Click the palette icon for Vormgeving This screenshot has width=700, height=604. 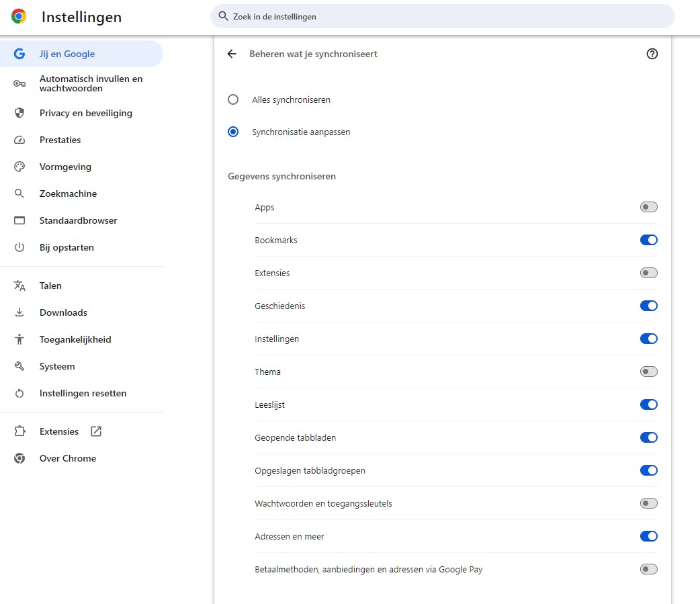19,167
